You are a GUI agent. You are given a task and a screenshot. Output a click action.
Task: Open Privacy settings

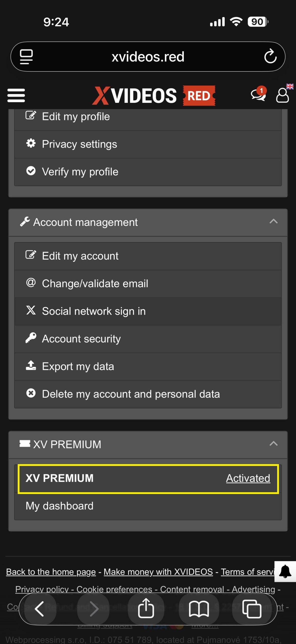pyautogui.click(x=148, y=144)
